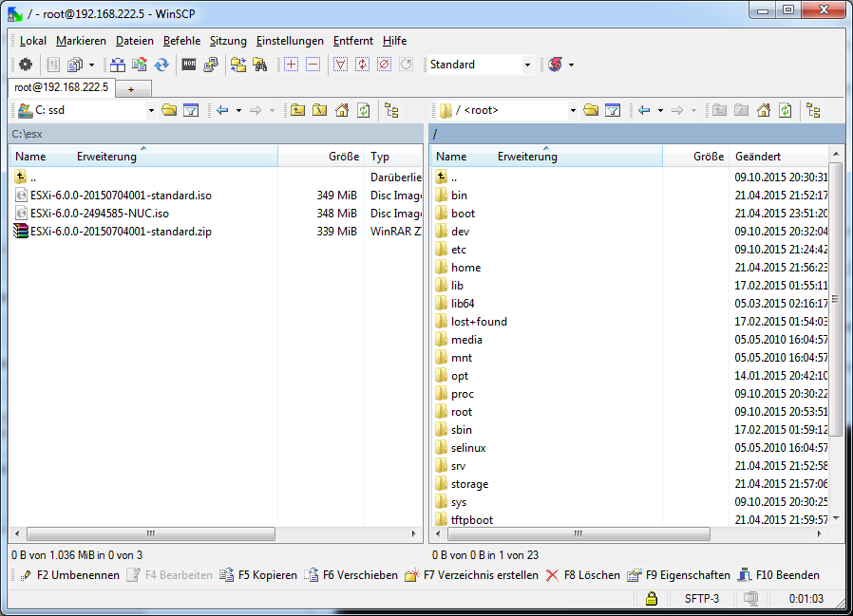
Task: Select the remote tftpboot folder
Action: click(x=472, y=520)
